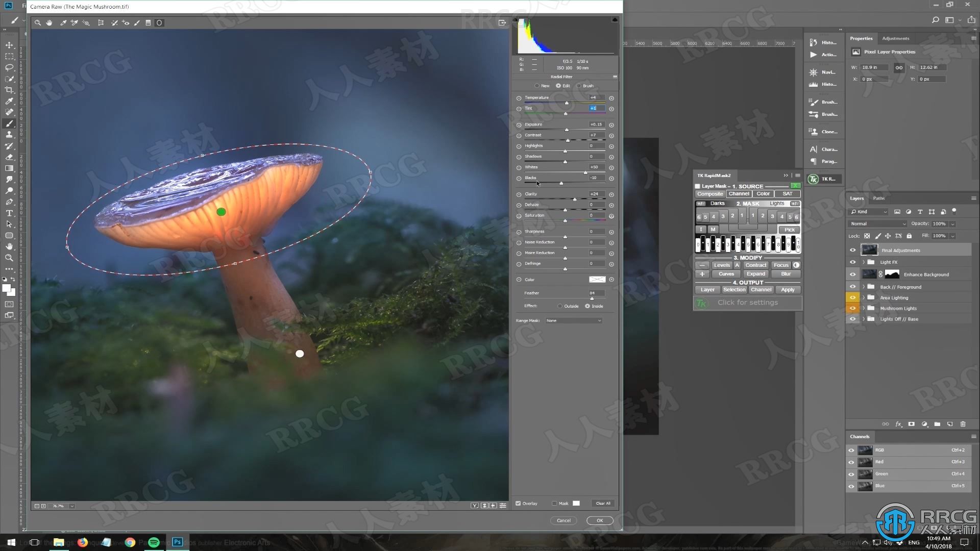The image size is (980, 551).
Task: Click the Focus button in TK panel
Action: 781,264
